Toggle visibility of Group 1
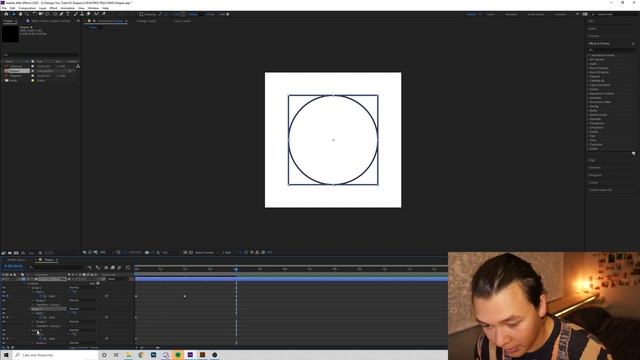 [x=4, y=287]
